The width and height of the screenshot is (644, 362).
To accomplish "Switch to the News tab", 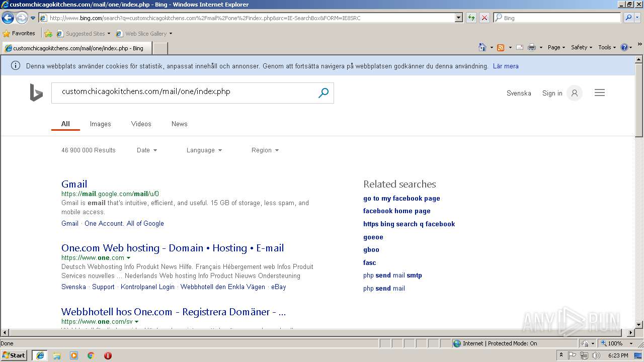I will tap(179, 124).
